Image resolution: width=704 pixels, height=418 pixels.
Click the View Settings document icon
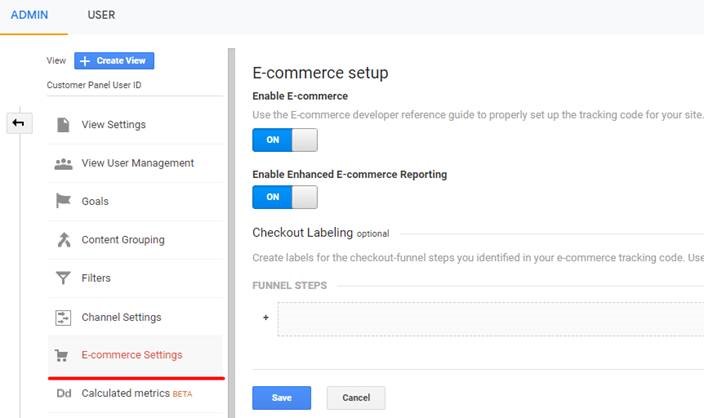click(63, 125)
